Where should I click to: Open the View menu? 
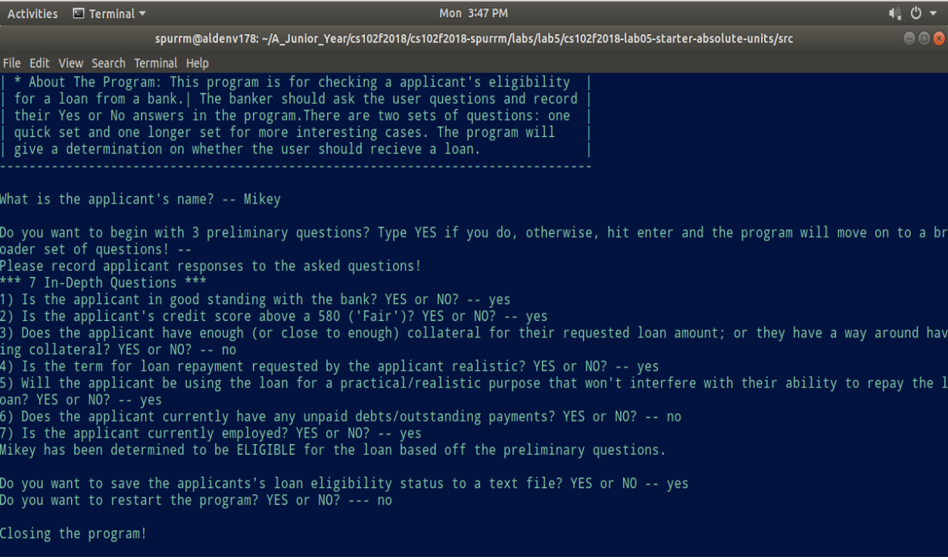[x=71, y=64]
